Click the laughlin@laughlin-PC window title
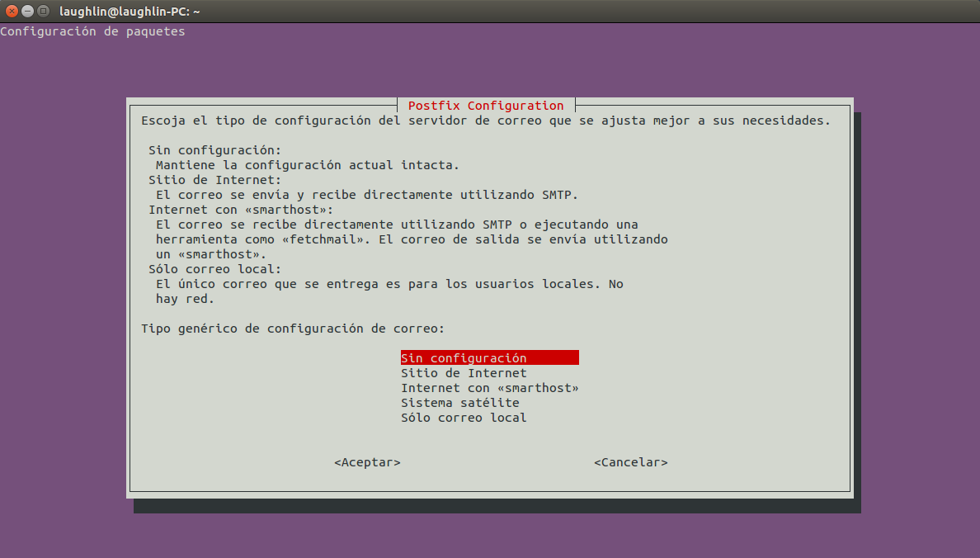 pyautogui.click(x=130, y=11)
